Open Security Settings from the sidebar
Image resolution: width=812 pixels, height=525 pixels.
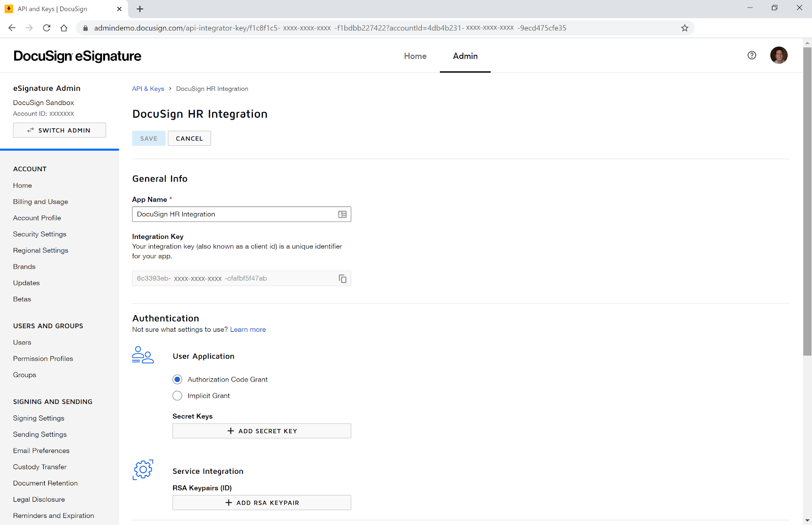[x=40, y=234]
